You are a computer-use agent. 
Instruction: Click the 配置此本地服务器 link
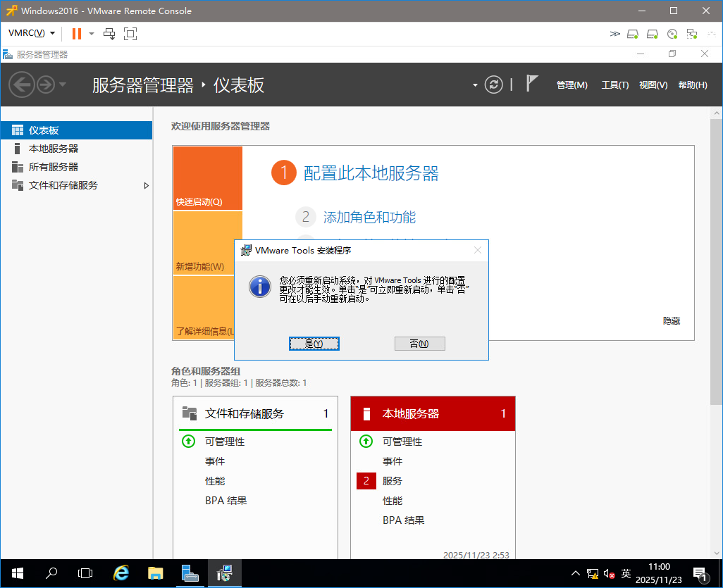(x=371, y=173)
